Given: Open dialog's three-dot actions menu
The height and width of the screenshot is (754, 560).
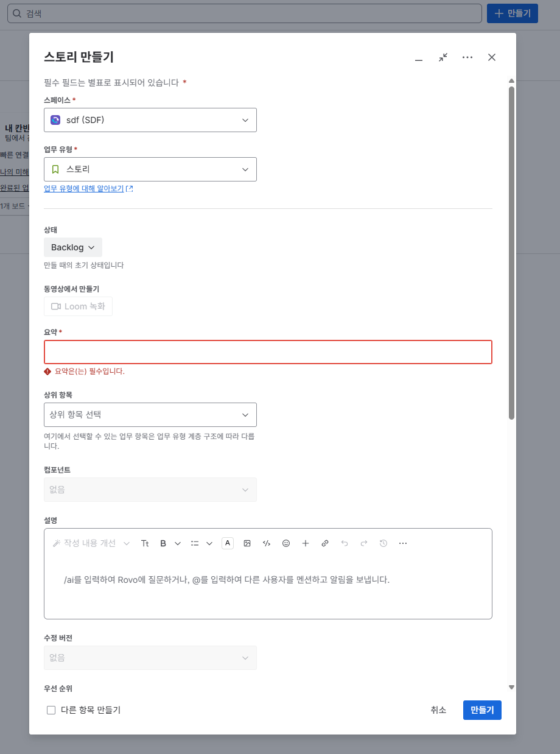Looking at the screenshot, I should pos(467,57).
